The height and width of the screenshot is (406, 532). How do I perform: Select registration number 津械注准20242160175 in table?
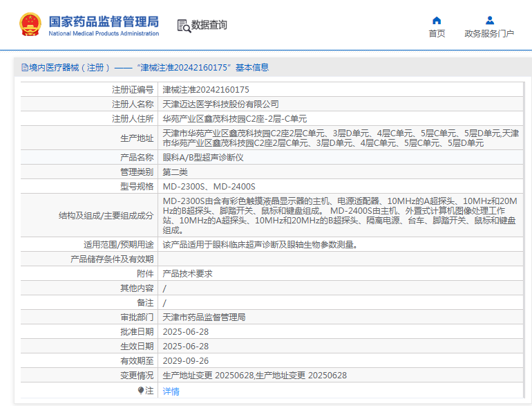[x=206, y=90]
